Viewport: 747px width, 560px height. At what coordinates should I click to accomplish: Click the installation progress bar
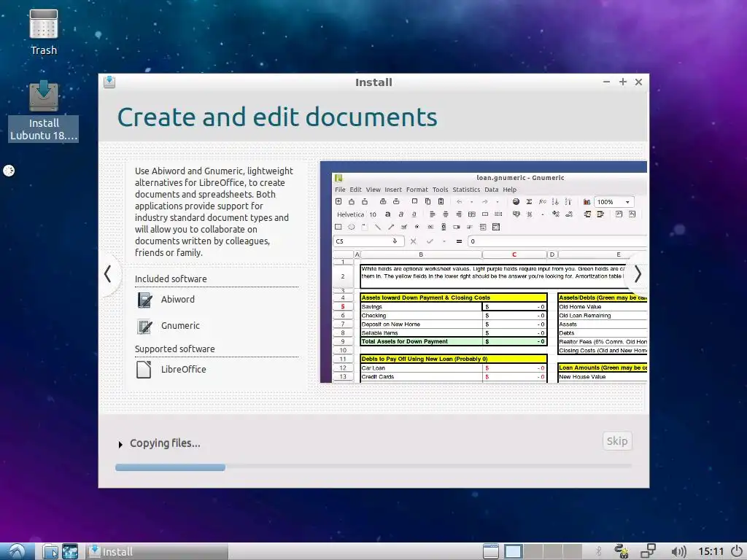click(x=373, y=467)
